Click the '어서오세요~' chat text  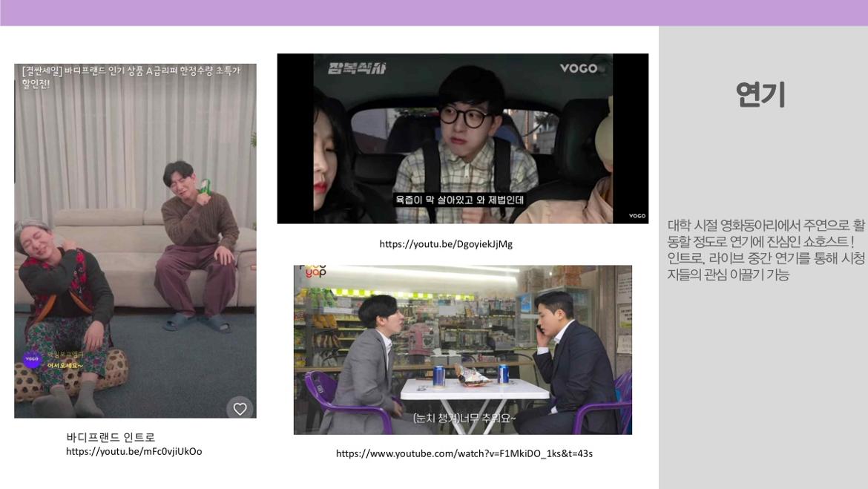click(65, 365)
